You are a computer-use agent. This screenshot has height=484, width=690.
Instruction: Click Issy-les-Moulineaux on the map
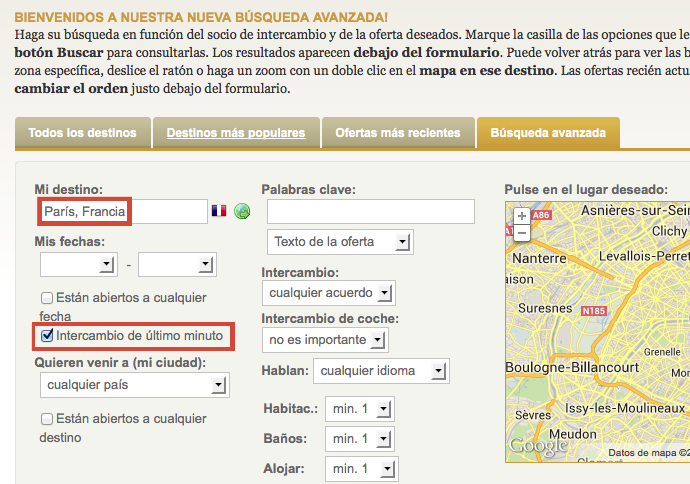pos(625,408)
